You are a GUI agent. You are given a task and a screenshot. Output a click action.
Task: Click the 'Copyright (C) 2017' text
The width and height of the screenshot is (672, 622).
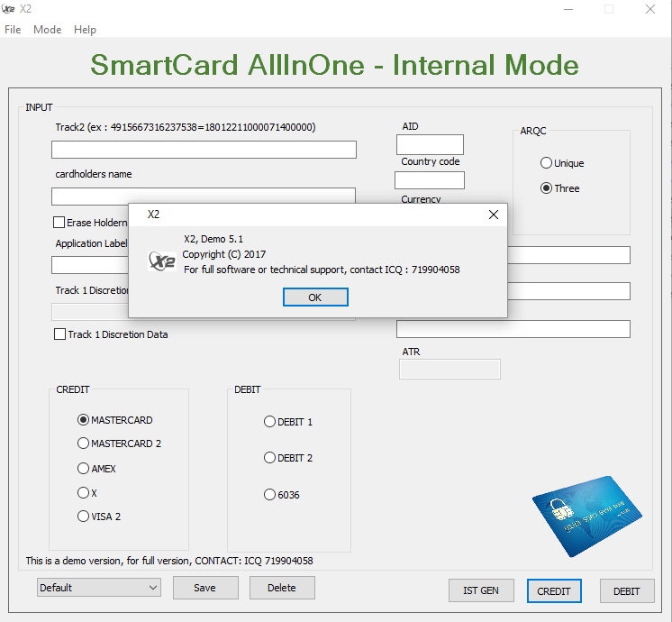(x=224, y=254)
